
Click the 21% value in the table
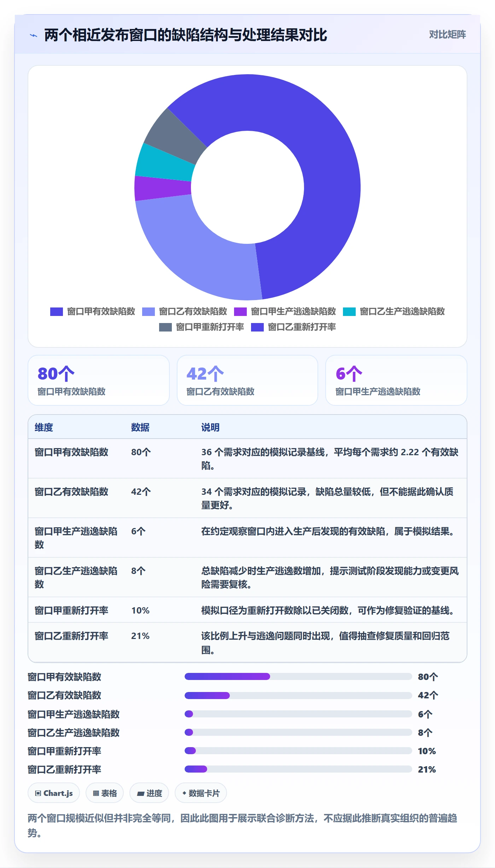pos(140,636)
